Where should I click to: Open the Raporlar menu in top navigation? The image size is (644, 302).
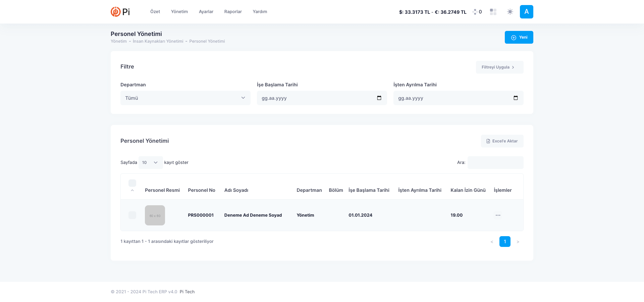[x=233, y=12]
